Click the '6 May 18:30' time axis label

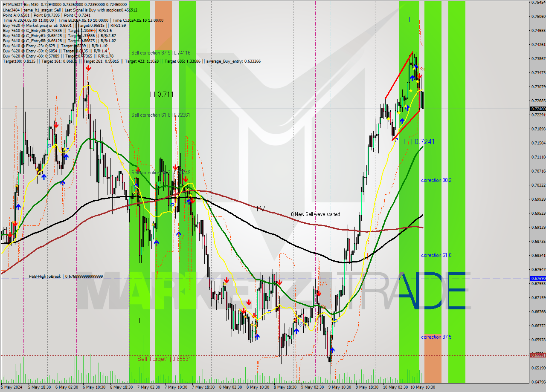click(x=122, y=387)
